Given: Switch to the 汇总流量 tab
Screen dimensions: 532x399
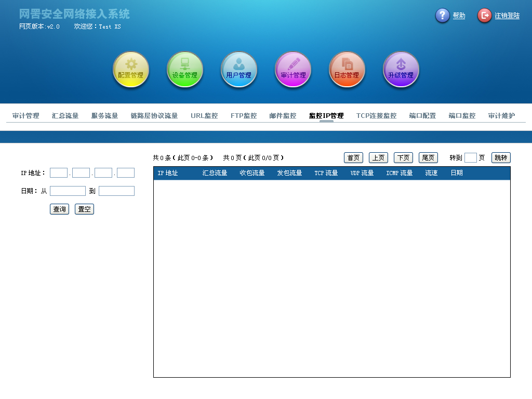Looking at the screenshot, I should tap(65, 116).
